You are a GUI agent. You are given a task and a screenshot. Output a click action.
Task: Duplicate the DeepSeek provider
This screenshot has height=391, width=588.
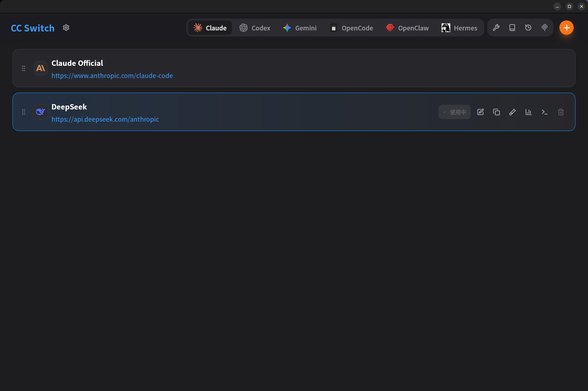tap(496, 112)
